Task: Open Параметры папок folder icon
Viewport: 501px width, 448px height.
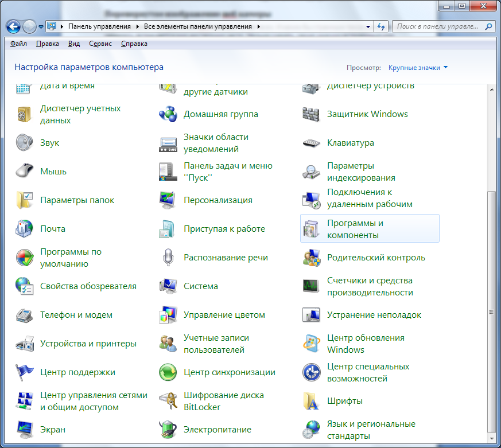Action: point(24,200)
